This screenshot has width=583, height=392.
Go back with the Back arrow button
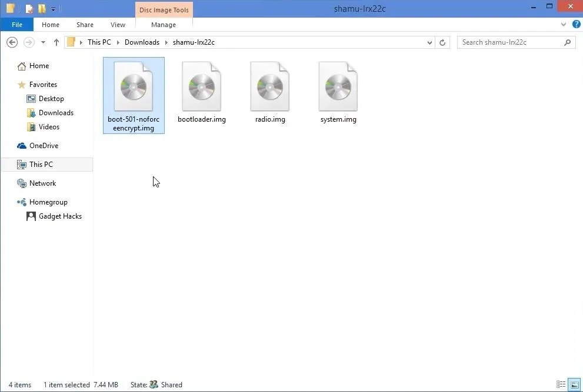click(x=12, y=42)
